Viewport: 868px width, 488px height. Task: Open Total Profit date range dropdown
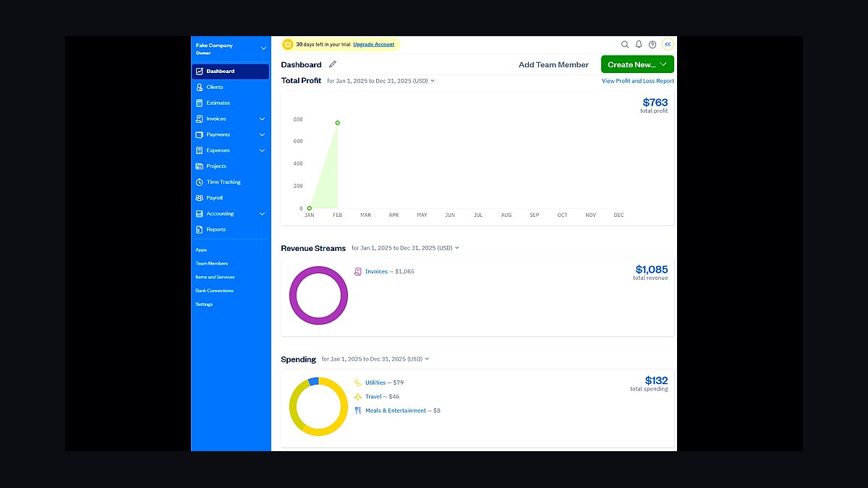[x=380, y=81]
